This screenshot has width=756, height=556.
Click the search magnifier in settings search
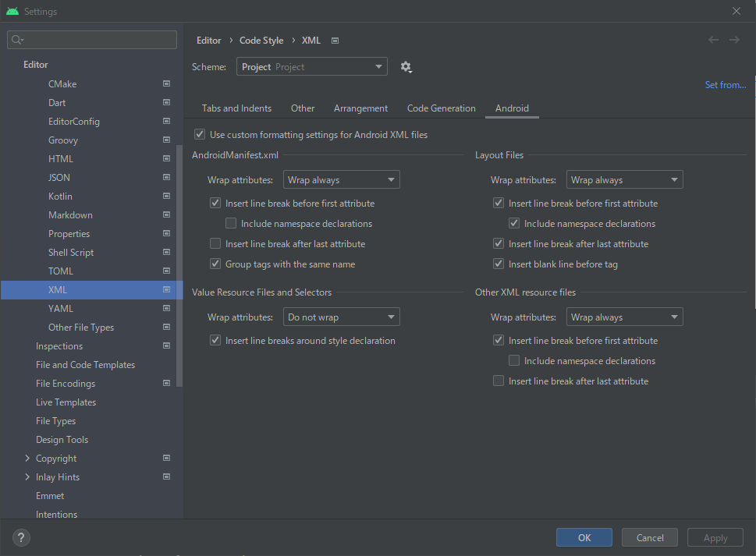click(x=16, y=39)
